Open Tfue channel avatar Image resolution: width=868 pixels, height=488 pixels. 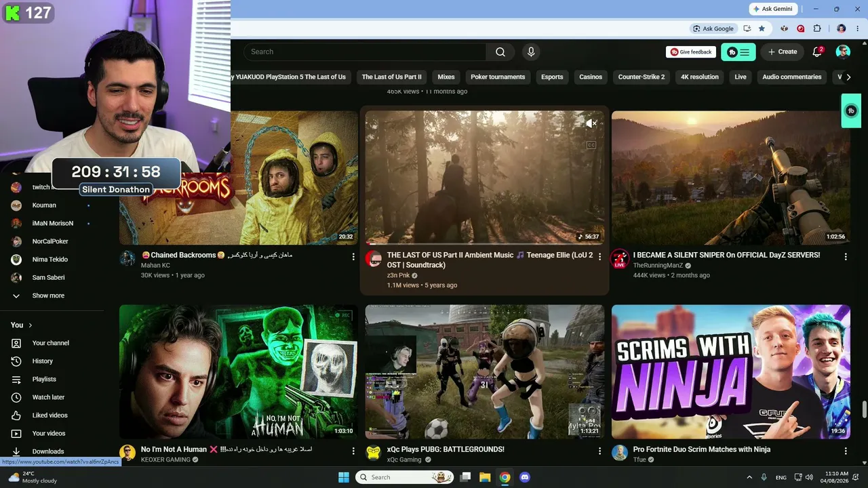pyautogui.click(x=620, y=453)
